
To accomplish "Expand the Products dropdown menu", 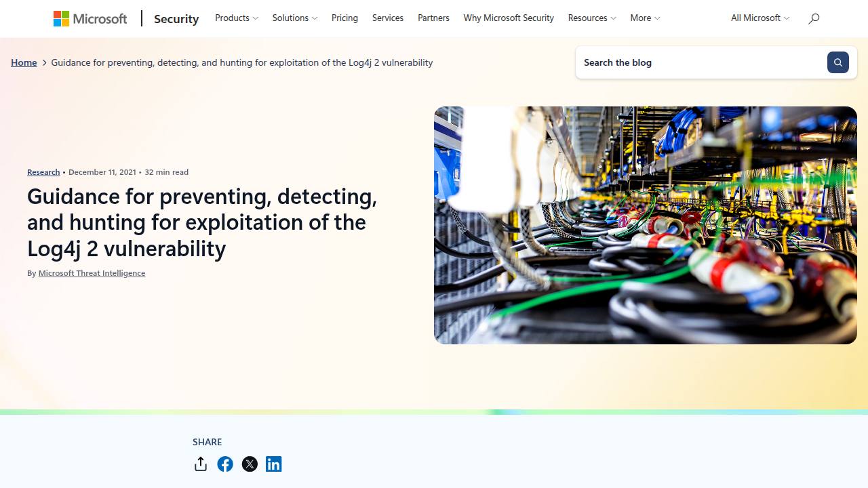I will 237,18.
